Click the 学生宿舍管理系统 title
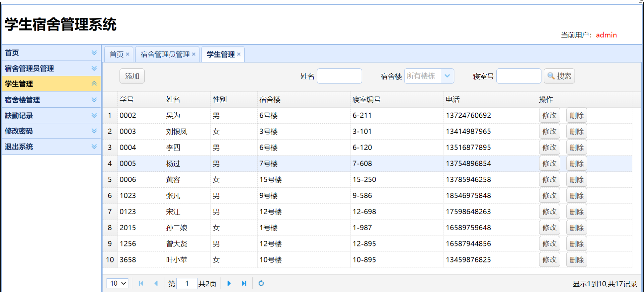644x292 pixels. [60, 24]
